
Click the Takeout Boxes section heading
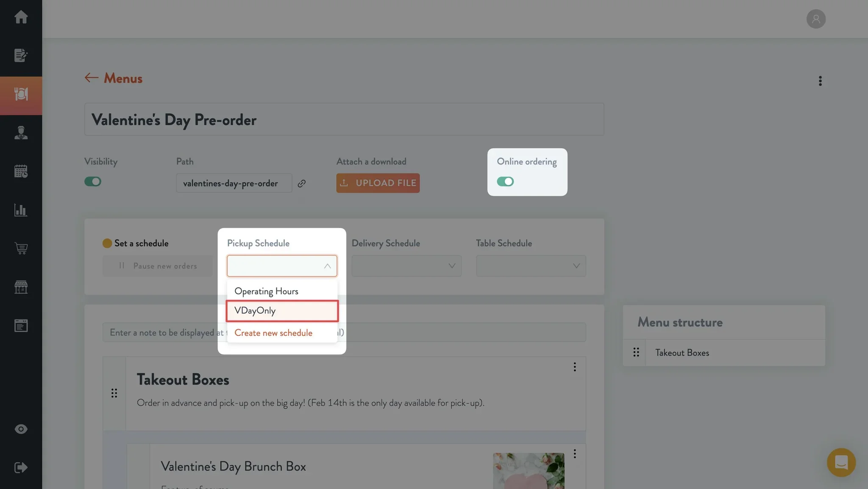183,380
